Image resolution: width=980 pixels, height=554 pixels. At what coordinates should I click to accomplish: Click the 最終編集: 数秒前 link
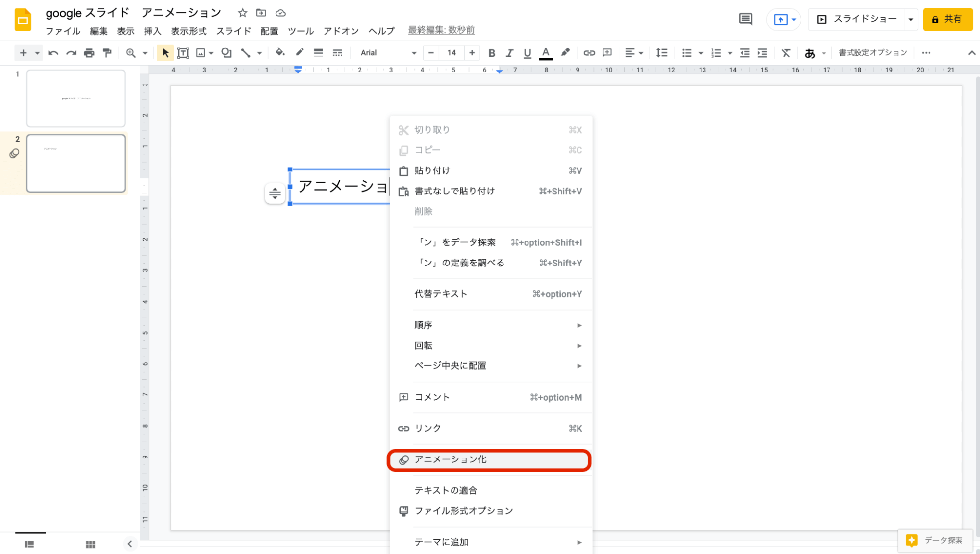pos(441,30)
